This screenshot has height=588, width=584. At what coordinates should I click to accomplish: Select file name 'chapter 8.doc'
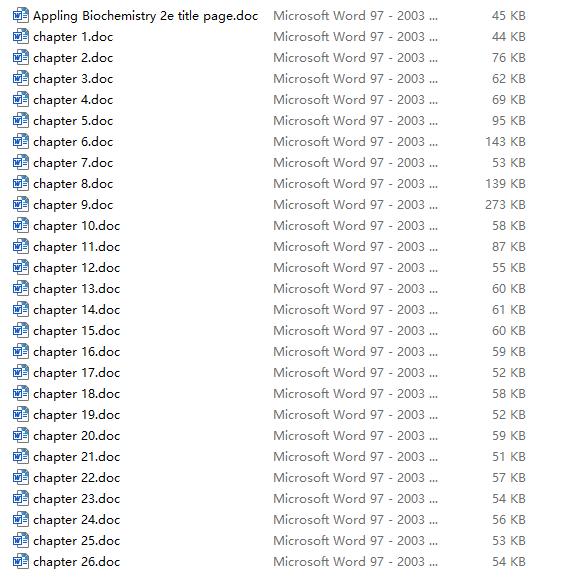click(x=73, y=184)
